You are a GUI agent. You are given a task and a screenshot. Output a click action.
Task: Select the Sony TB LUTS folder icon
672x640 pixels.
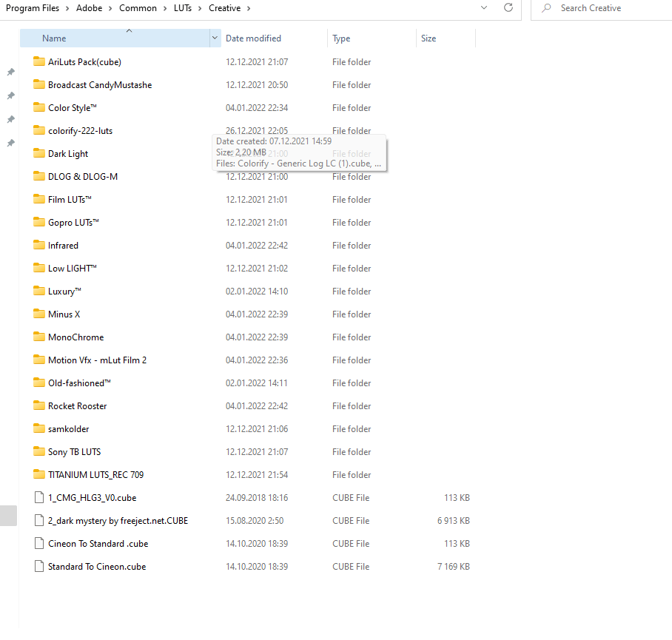[39, 451]
